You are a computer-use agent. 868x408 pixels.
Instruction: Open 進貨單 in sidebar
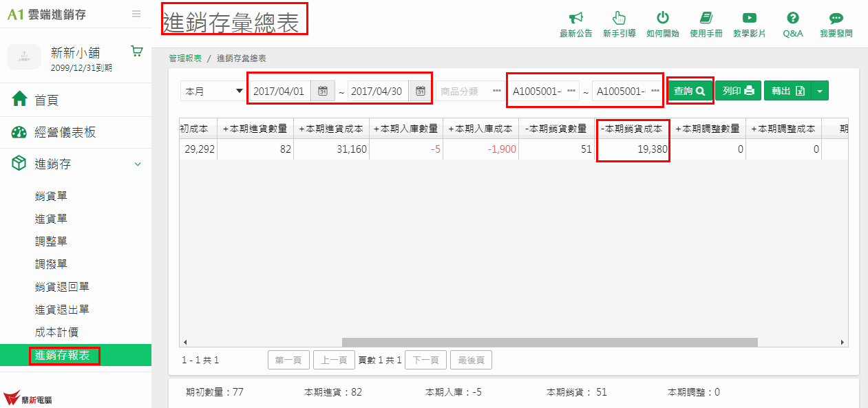click(x=51, y=219)
